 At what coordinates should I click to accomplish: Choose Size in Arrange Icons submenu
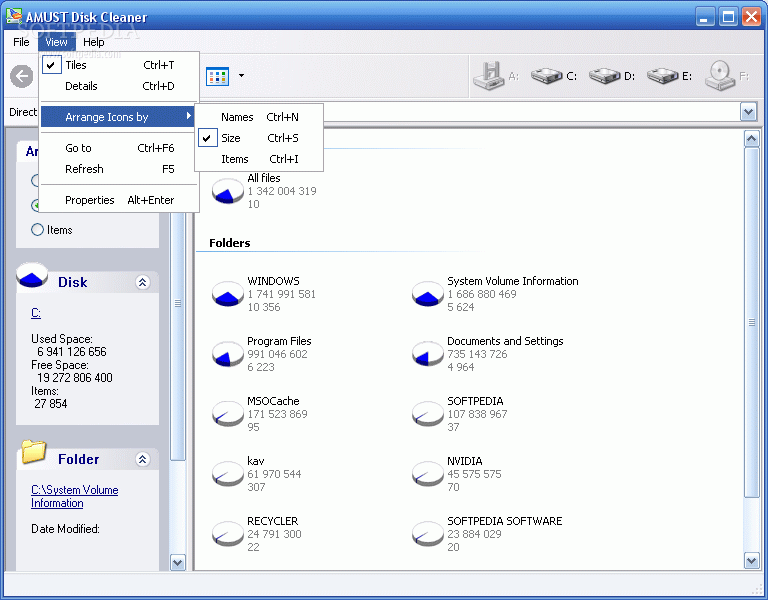(259, 138)
